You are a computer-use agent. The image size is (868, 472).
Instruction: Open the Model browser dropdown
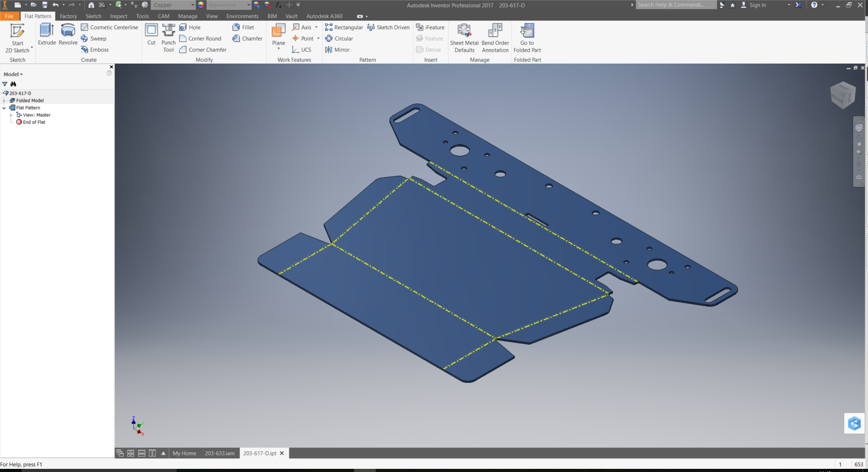[13, 74]
